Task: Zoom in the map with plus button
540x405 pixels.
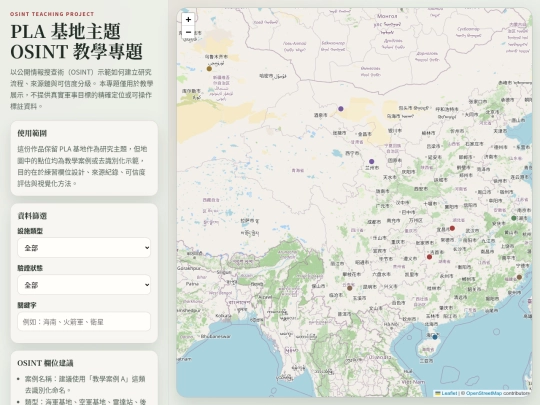Action: (x=188, y=20)
